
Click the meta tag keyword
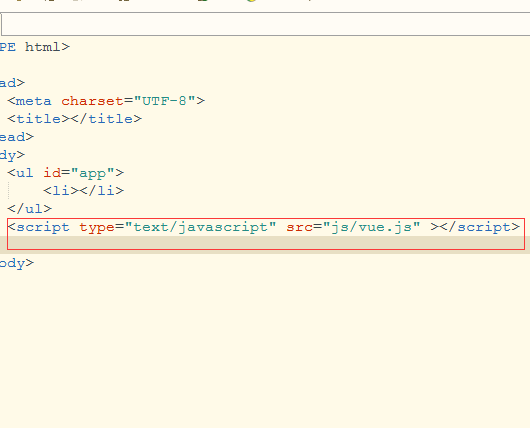(33, 101)
